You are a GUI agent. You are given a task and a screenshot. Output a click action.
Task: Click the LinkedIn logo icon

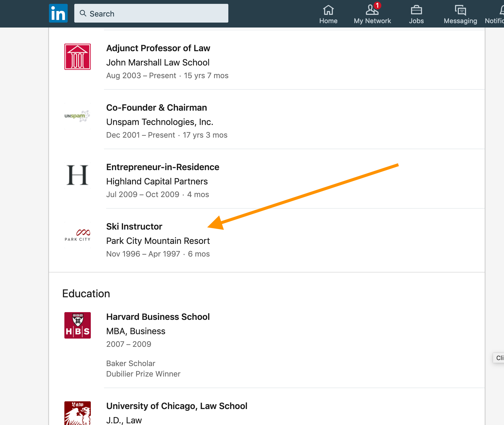coord(58,13)
